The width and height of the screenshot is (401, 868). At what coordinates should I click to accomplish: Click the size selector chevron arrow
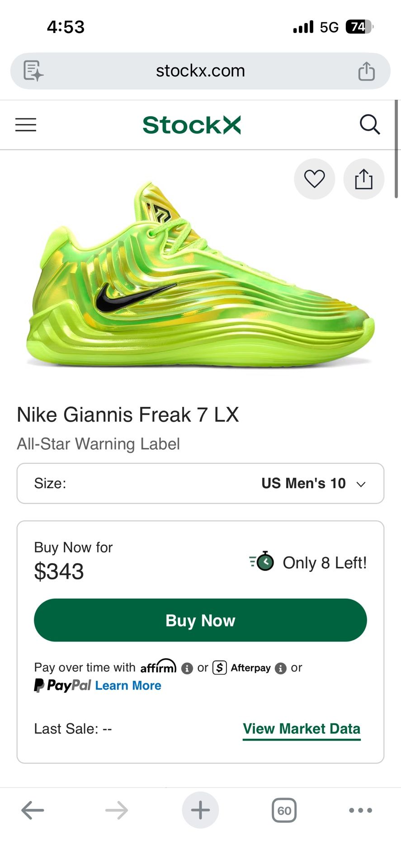[x=361, y=484]
